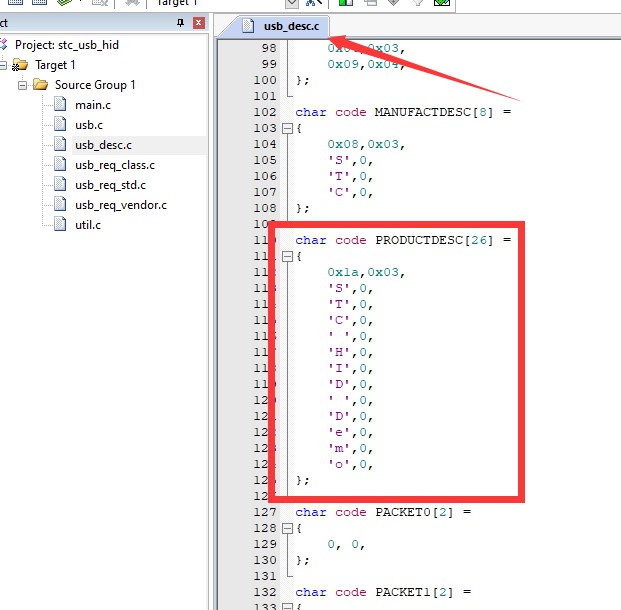The width and height of the screenshot is (621, 610).
Task: Open usb_req_class.c from the project tree
Action: click(x=115, y=165)
